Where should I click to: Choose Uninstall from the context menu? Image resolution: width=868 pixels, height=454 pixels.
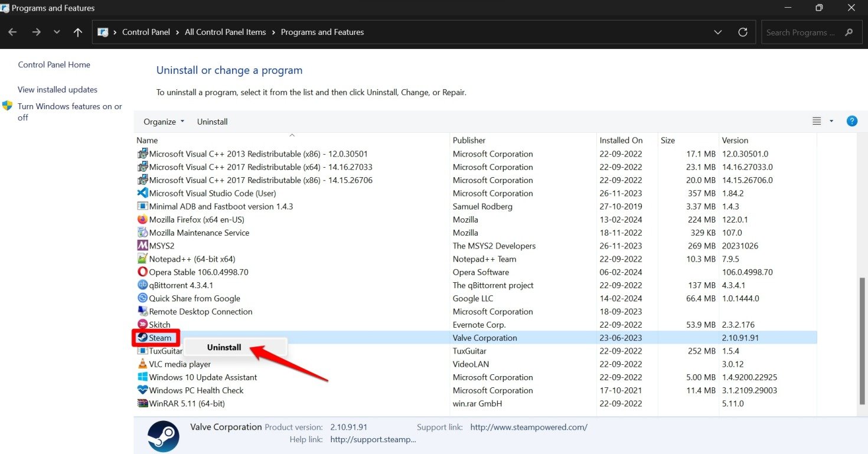point(224,348)
